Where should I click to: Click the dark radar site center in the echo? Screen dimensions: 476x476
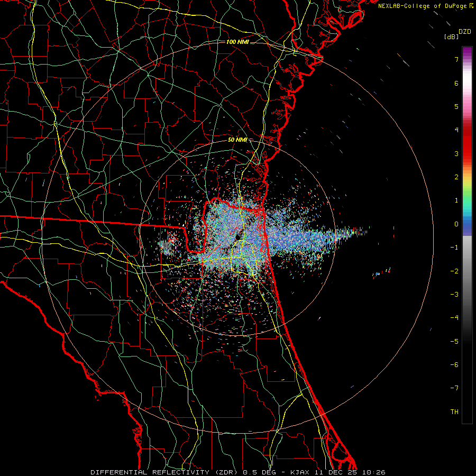click(239, 236)
